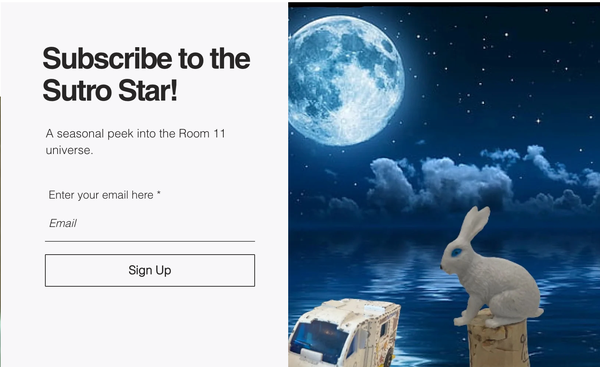The width and height of the screenshot is (600, 367).
Task: Click the "Sutro Star!" heading text
Action: pos(110,90)
